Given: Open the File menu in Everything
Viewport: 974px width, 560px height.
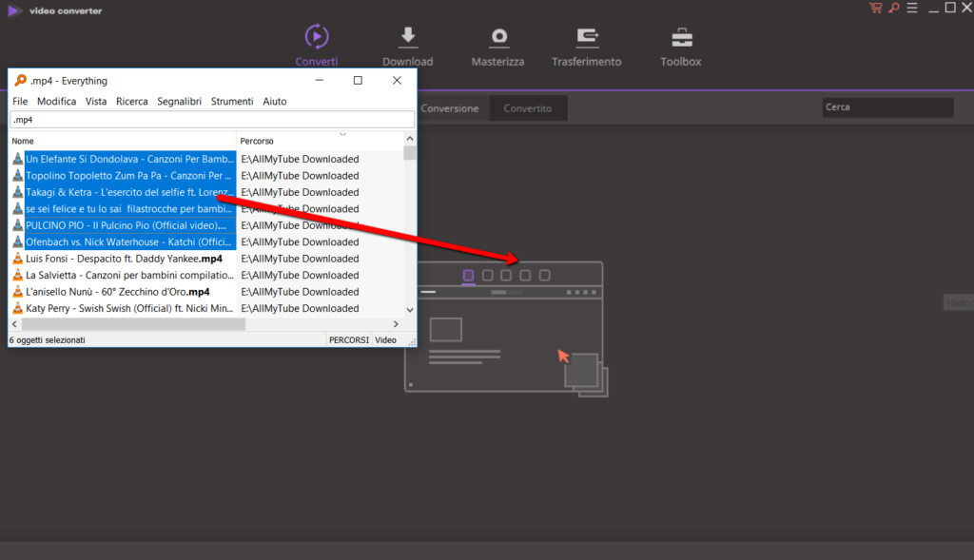Looking at the screenshot, I should tap(20, 101).
